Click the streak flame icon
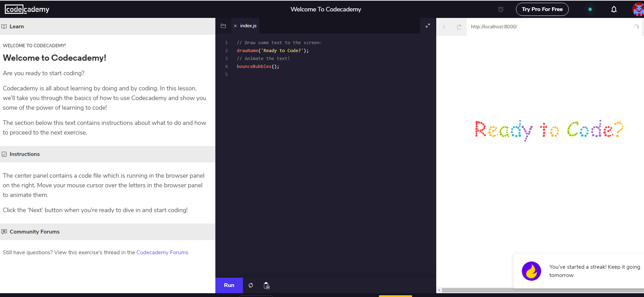The image size is (644, 297). (531, 271)
